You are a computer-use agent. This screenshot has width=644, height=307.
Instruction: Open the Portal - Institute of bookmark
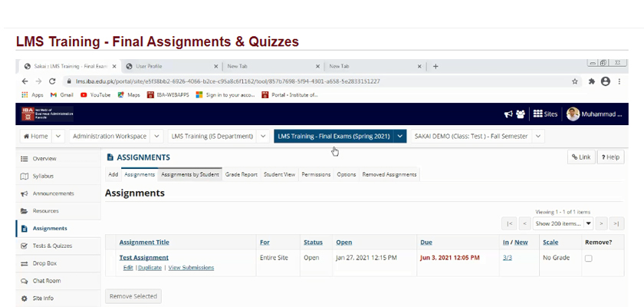(290, 94)
